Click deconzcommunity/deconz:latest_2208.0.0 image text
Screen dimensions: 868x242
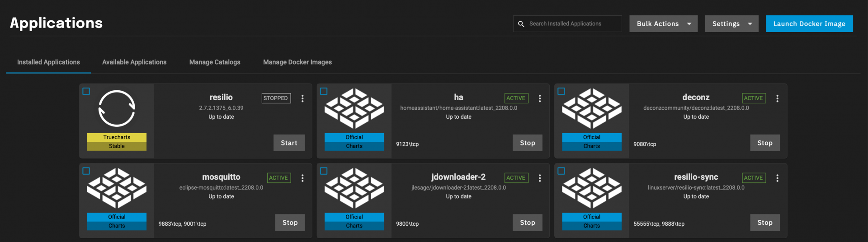pos(696,108)
